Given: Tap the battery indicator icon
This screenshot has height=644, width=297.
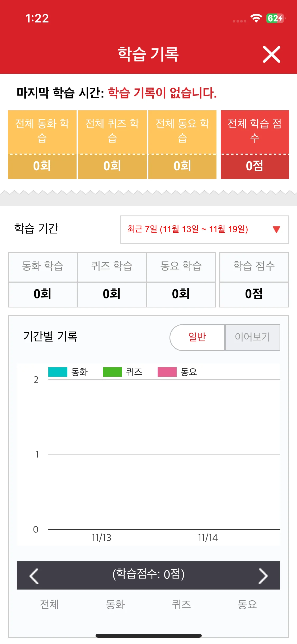Looking at the screenshot, I should (275, 19).
